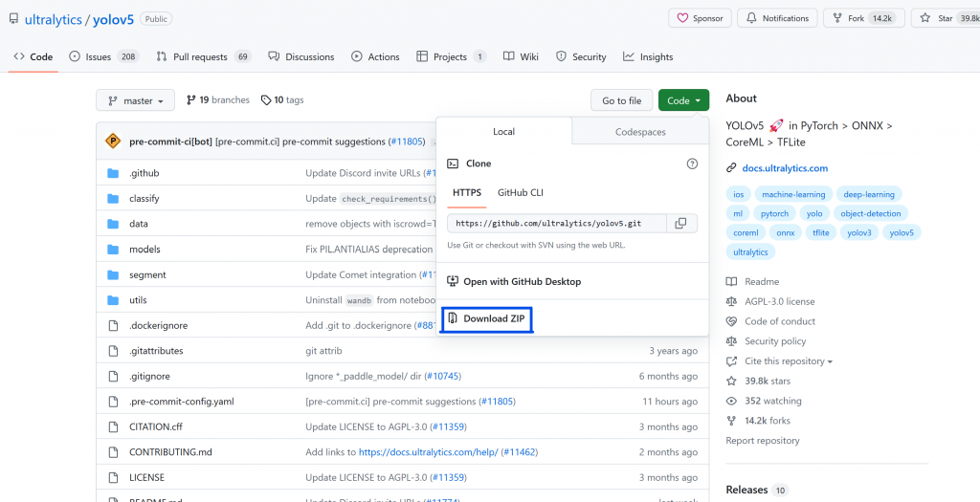Click the clone URL text field
Image resolution: width=980 pixels, height=502 pixels.
point(557,223)
